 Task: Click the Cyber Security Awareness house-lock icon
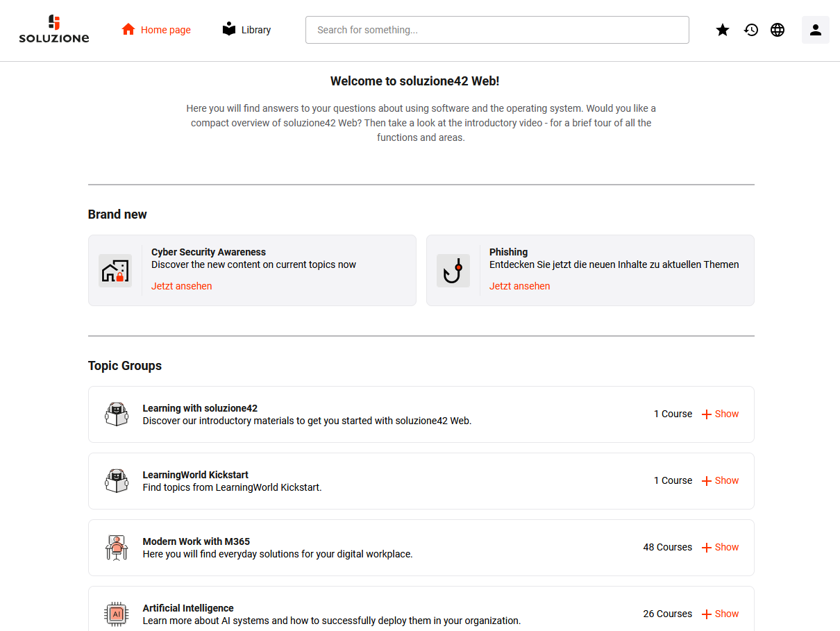point(115,271)
